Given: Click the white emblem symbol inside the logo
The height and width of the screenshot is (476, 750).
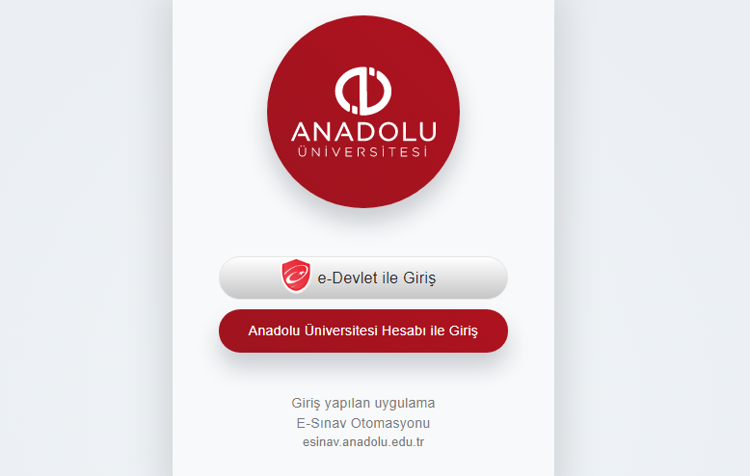Looking at the screenshot, I should click(x=363, y=91).
